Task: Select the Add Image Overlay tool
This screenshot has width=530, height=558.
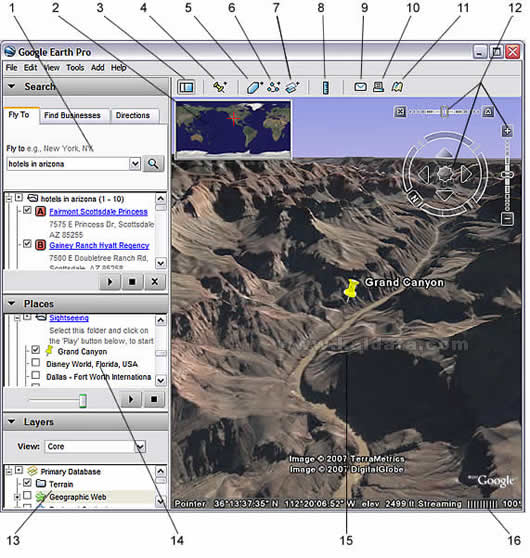Action: point(292,87)
